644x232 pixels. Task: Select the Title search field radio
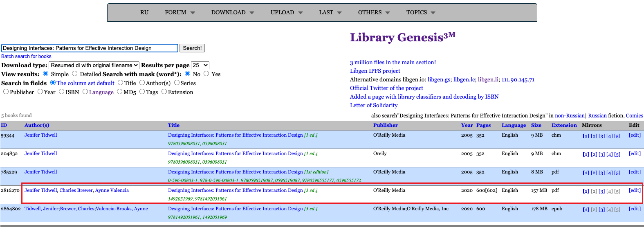(120, 83)
